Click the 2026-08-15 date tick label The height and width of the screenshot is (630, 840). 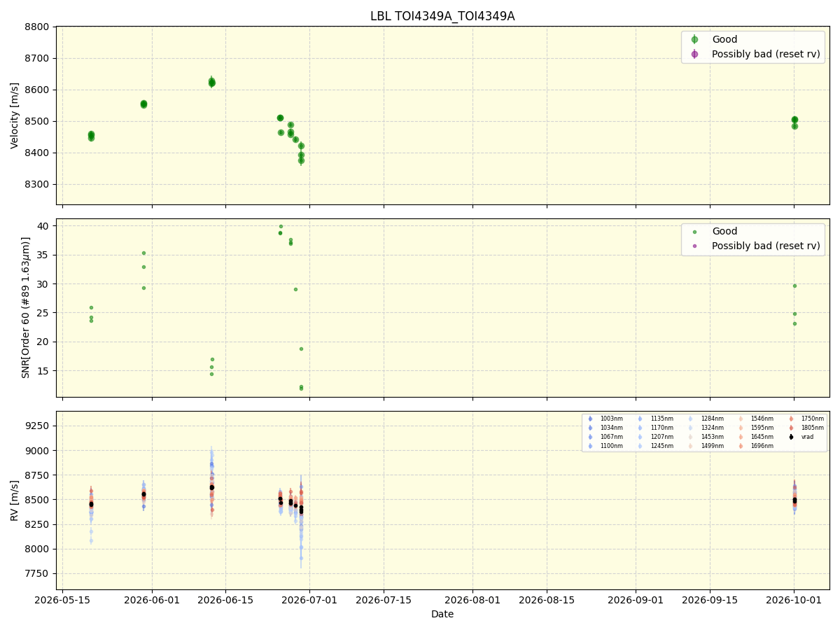click(x=547, y=600)
